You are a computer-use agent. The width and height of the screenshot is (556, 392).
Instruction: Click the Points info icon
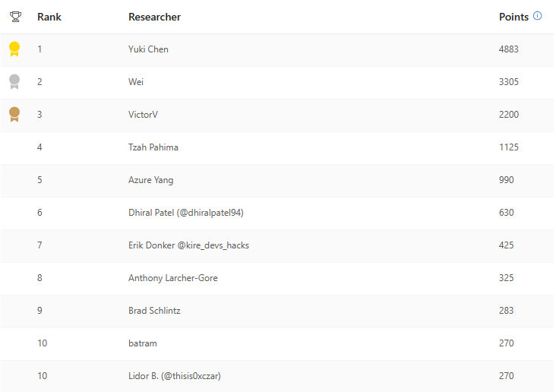[538, 16]
